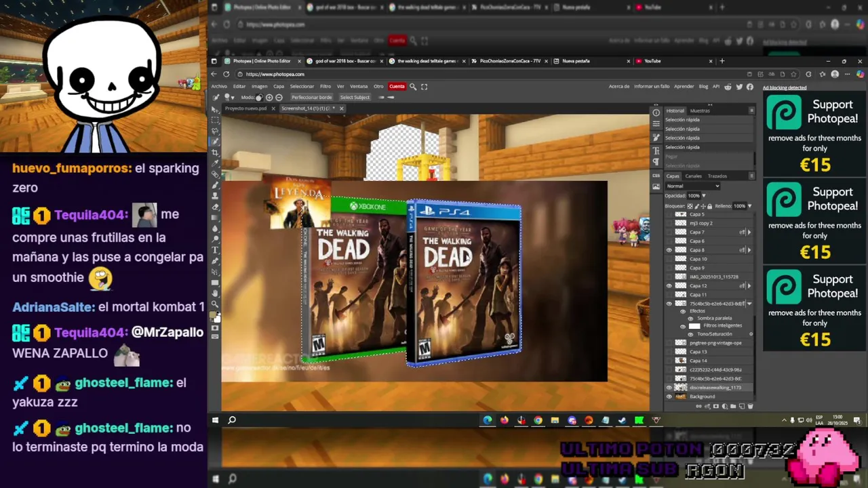
Task: Toggle Filtros inteligentes visibility
Action: 683,326
